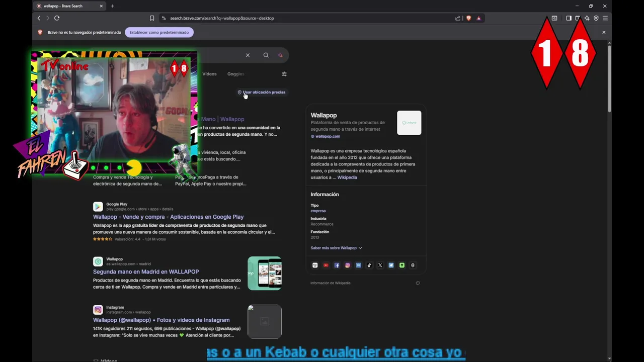
Task: Click the Wallapop heading in info panel
Action: [324, 115]
